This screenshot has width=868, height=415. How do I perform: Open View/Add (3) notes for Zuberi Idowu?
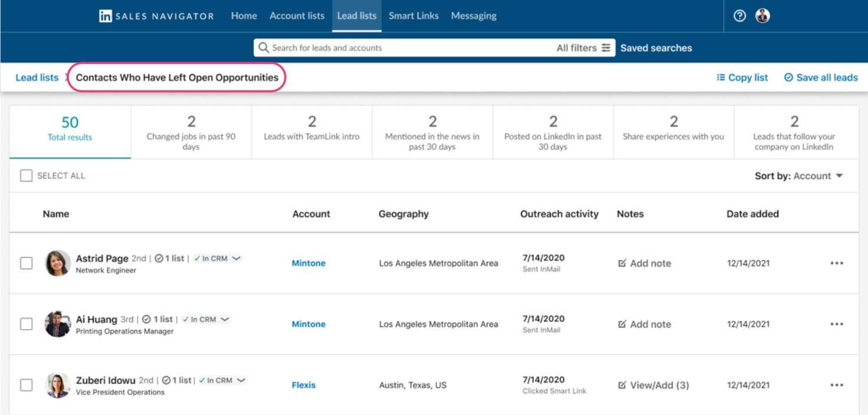654,385
